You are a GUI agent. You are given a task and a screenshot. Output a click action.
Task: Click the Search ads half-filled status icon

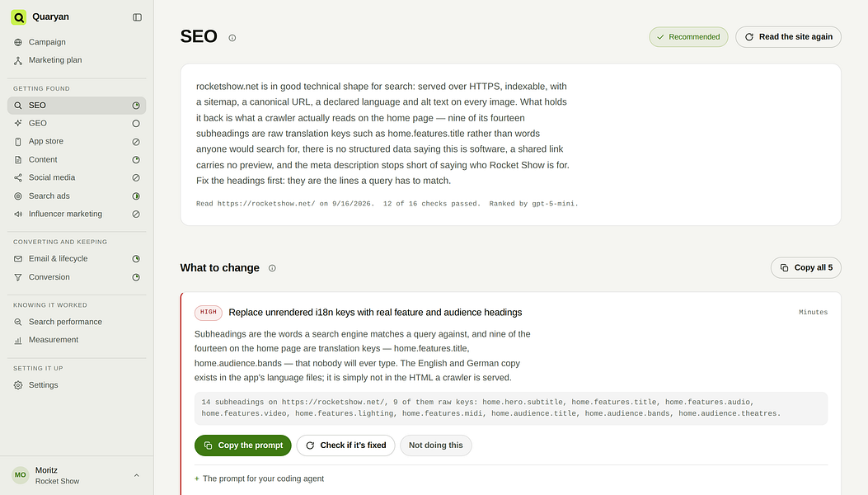coord(136,196)
